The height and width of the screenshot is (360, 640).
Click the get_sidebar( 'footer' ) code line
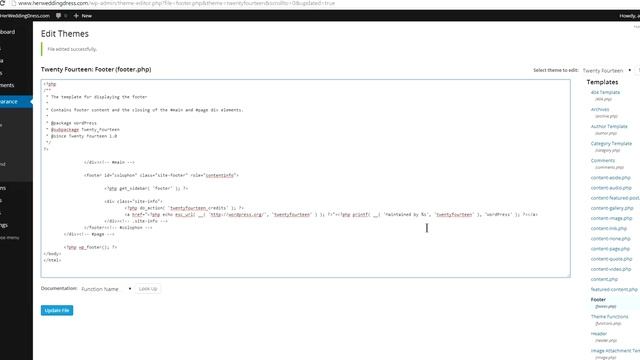[x=146, y=189]
